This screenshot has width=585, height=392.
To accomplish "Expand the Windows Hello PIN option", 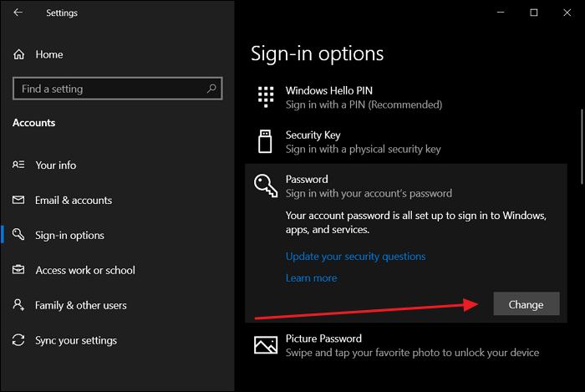I will tap(406, 97).
